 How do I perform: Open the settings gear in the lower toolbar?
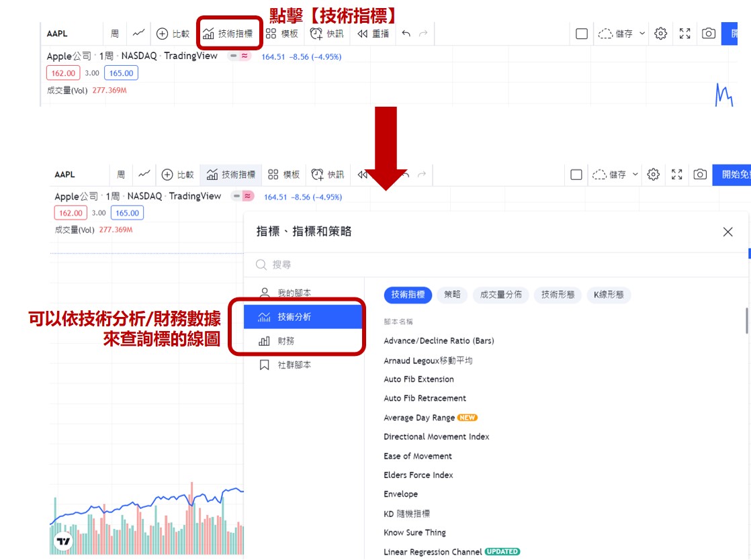pos(654,175)
